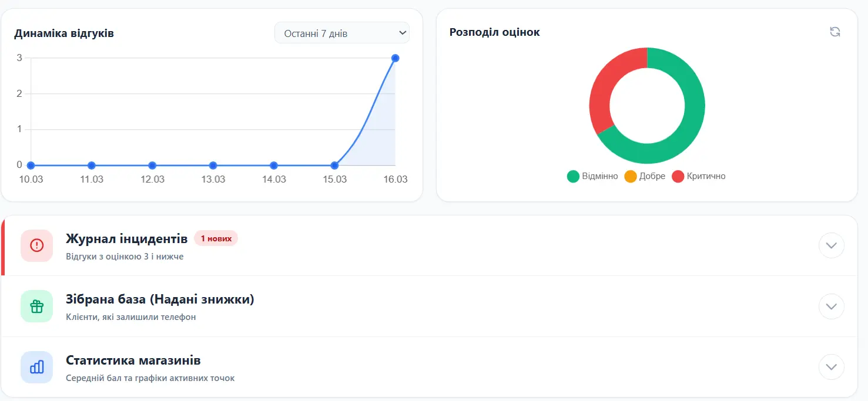The width and height of the screenshot is (868, 401).
Task: Click the data point for 16.03
Action: (x=395, y=58)
